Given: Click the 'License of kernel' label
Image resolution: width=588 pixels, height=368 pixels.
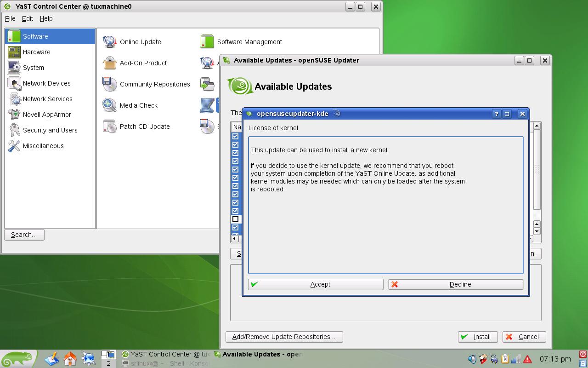Looking at the screenshot, I should [x=273, y=128].
